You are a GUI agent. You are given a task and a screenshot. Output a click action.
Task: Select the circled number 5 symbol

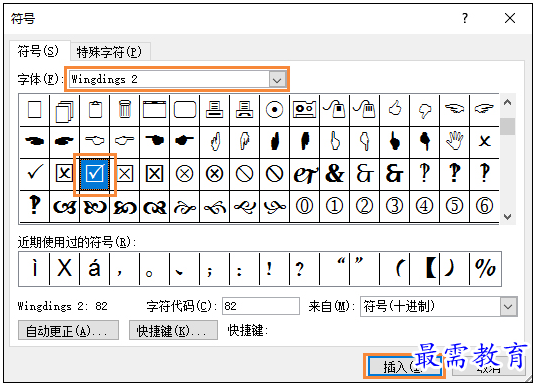click(455, 206)
